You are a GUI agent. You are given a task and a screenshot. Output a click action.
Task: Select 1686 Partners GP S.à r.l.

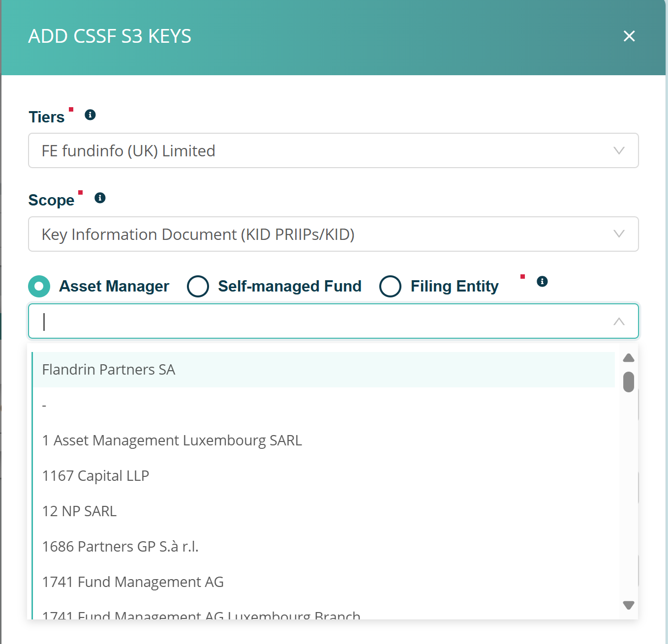coord(324,547)
